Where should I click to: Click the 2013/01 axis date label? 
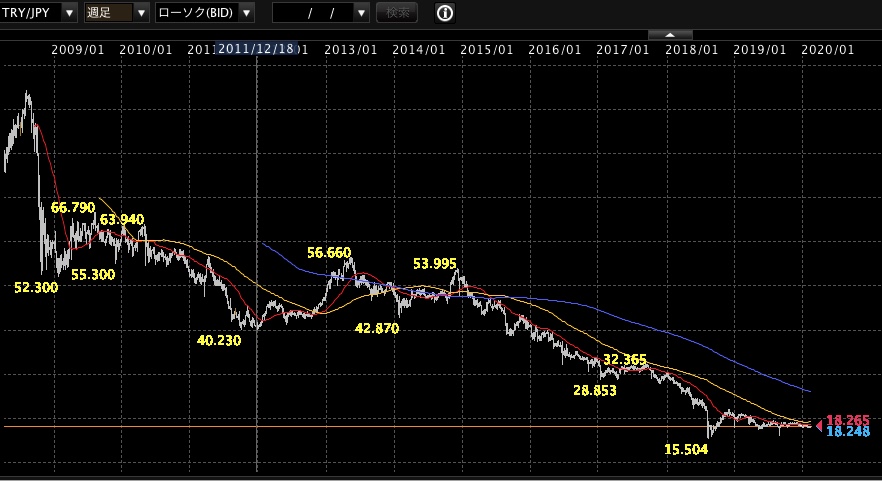tap(350, 50)
